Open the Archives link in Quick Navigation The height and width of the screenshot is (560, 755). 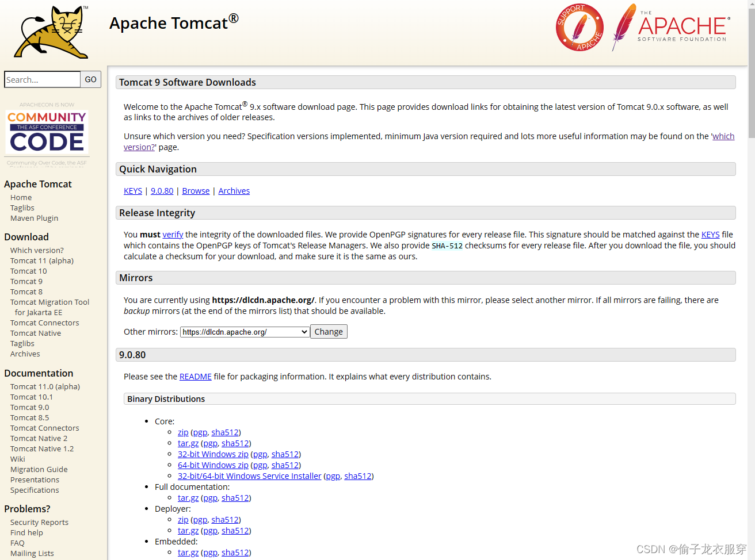[234, 190]
